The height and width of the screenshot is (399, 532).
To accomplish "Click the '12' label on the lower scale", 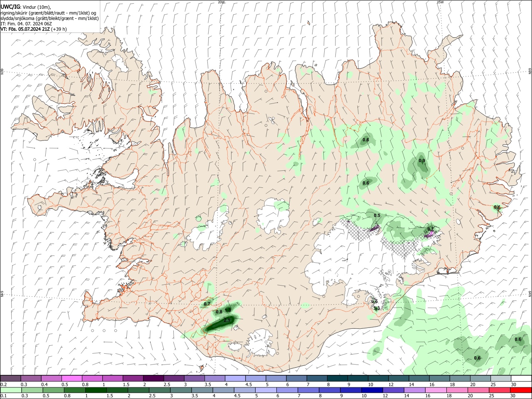I will (x=385, y=396).
